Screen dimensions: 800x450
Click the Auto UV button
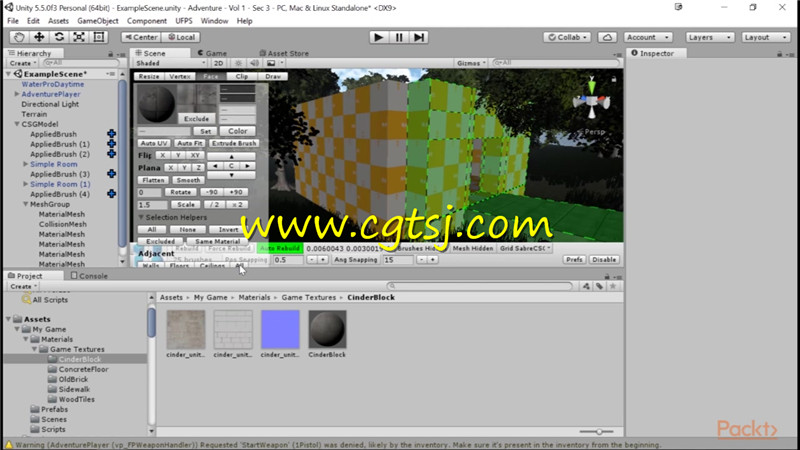coord(154,143)
